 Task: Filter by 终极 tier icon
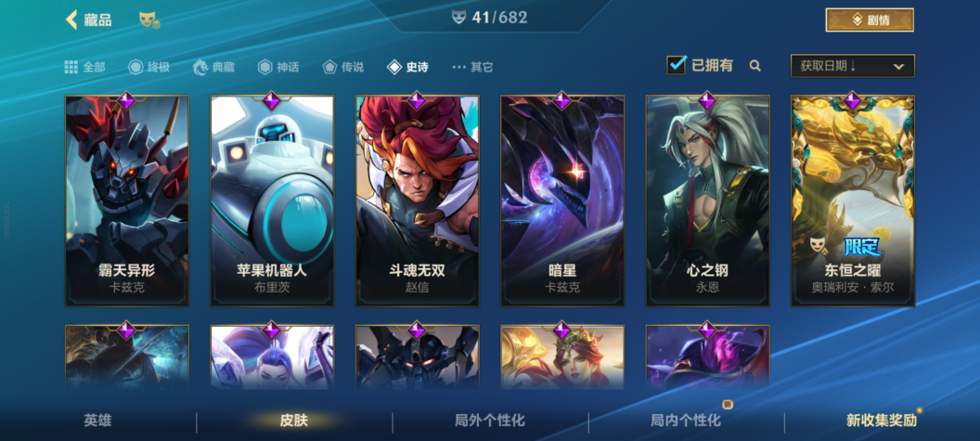point(135,67)
